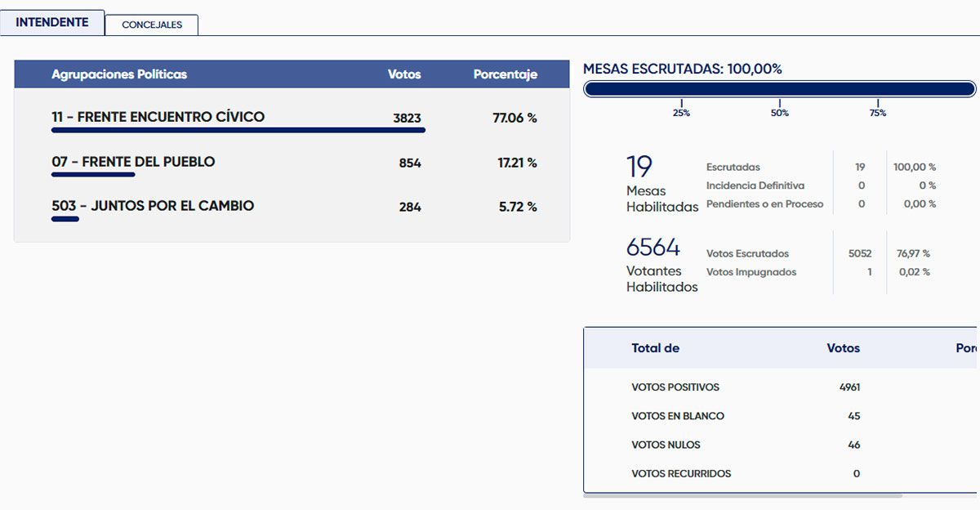
Task: Click the horizontal scrollbar below totals table
Action: [x=743, y=495]
